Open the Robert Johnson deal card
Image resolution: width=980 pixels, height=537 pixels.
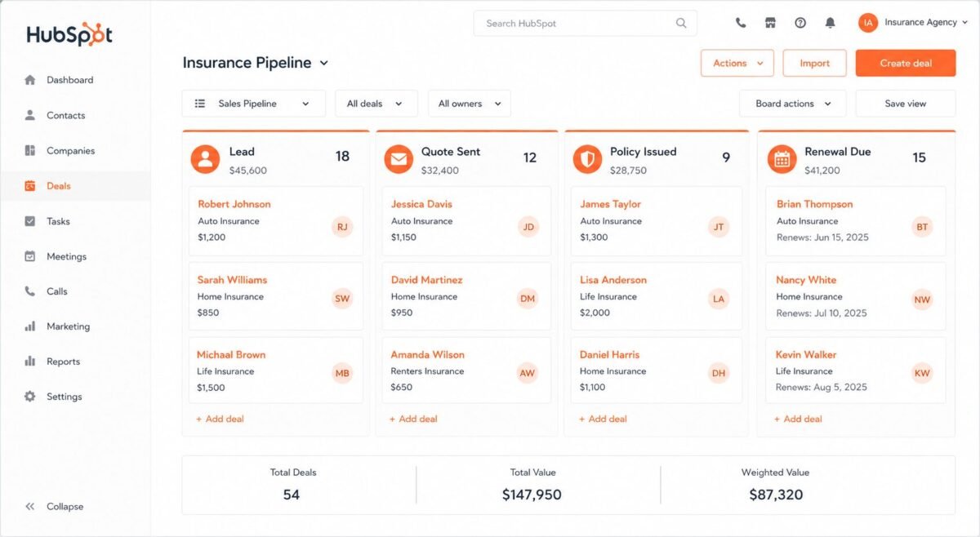(x=276, y=220)
